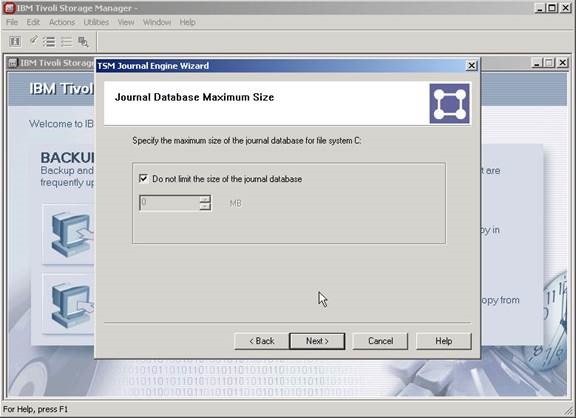This screenshot has height=418, width=576.
Task: Close the inner IBM Tivoli Storage window
Action: tap(562, 63)
